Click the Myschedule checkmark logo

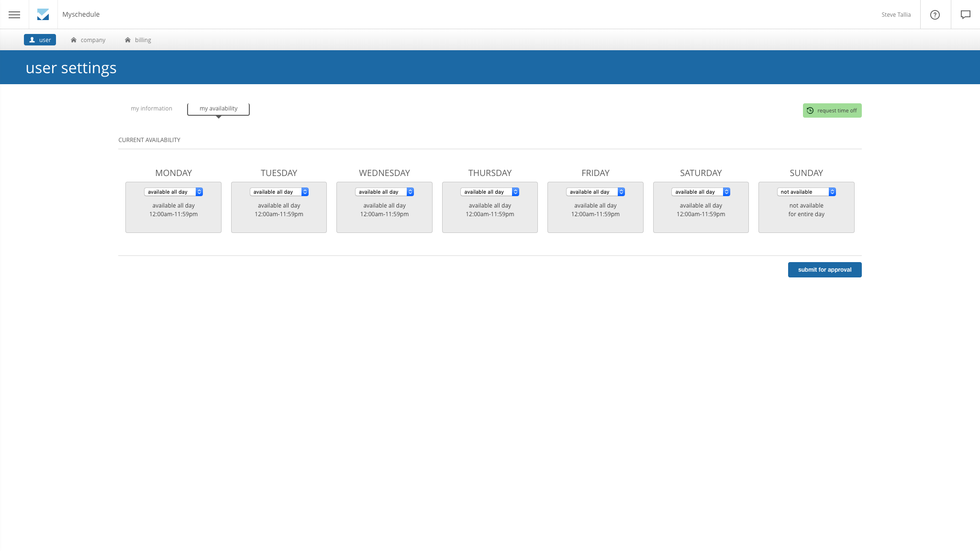tap(43, 14)
